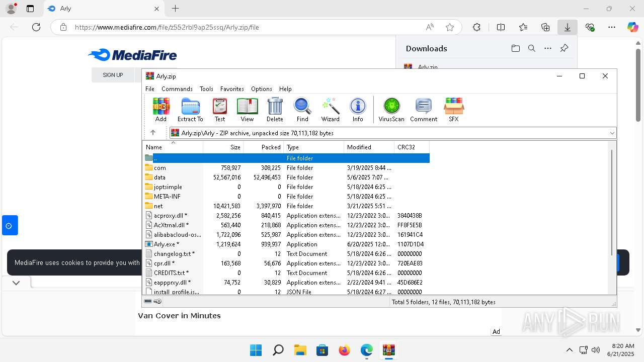Open the Edge downloads toolbar icon
Screen dimensions: 644x362
point(567,27)
